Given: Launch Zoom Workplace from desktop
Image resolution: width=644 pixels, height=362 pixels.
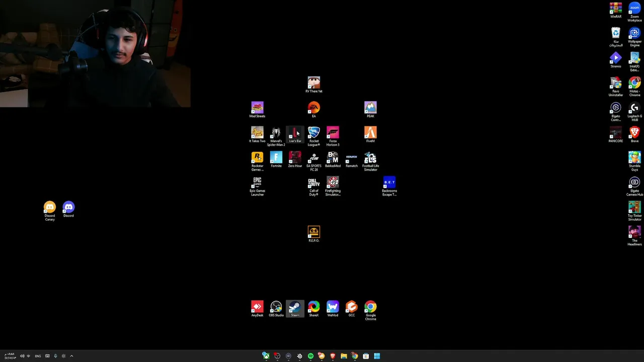Looking at the screenshot, I should [634, 12].
